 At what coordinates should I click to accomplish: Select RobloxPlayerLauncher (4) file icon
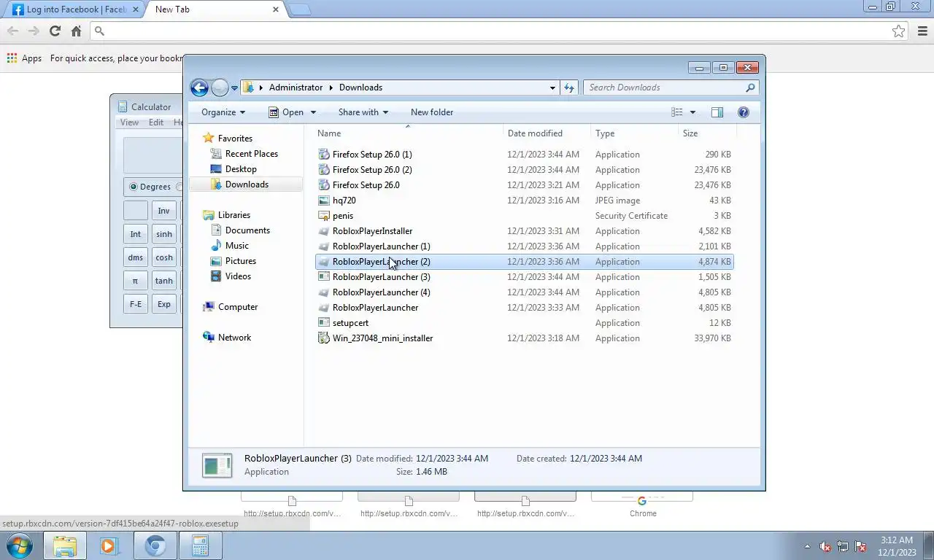click(324, 292)
